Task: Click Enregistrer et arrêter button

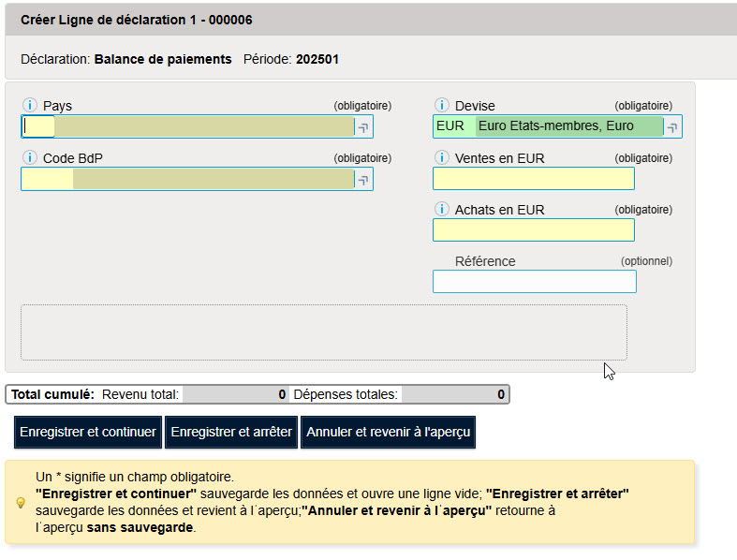Action: pyautogui.click(x=231, y=432)
